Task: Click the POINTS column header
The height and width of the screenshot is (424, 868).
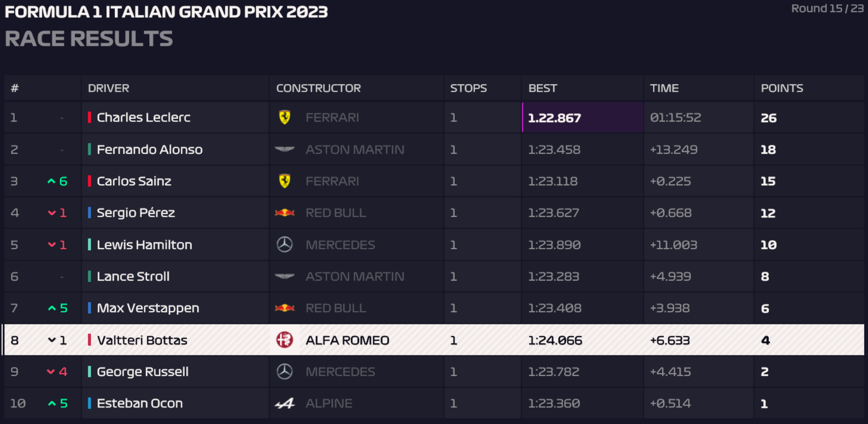Action: pyautogui.click(x=782, y=88)
